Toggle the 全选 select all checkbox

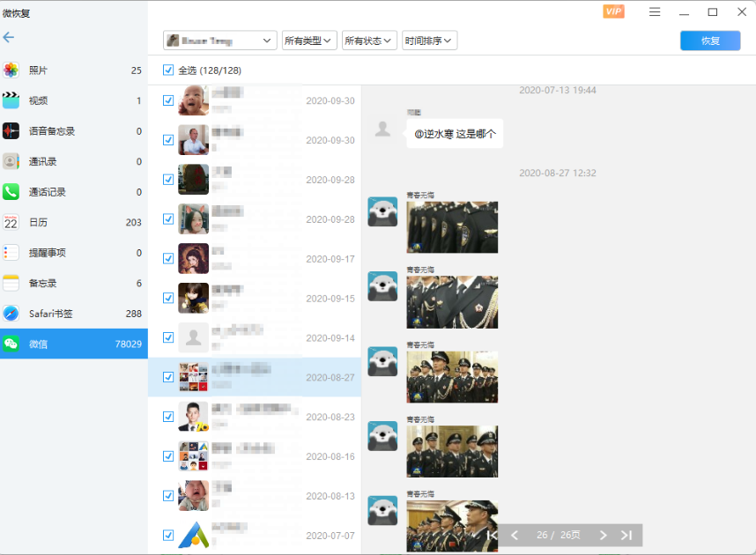coord(168,70)
